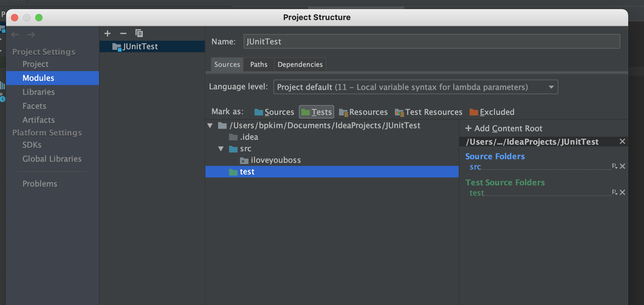Click the plus icon to add module
644x305 pixels.
108,33
